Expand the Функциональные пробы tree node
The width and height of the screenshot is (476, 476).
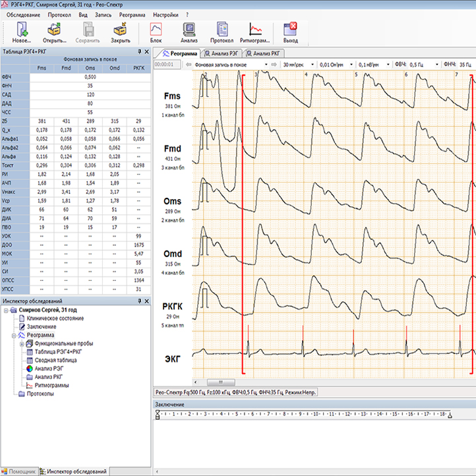22,343
